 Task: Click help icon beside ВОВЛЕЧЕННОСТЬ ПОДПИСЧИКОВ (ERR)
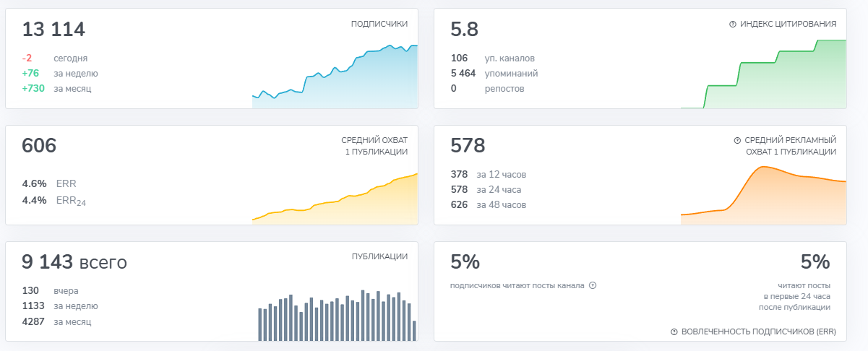(x=674, y=332)
